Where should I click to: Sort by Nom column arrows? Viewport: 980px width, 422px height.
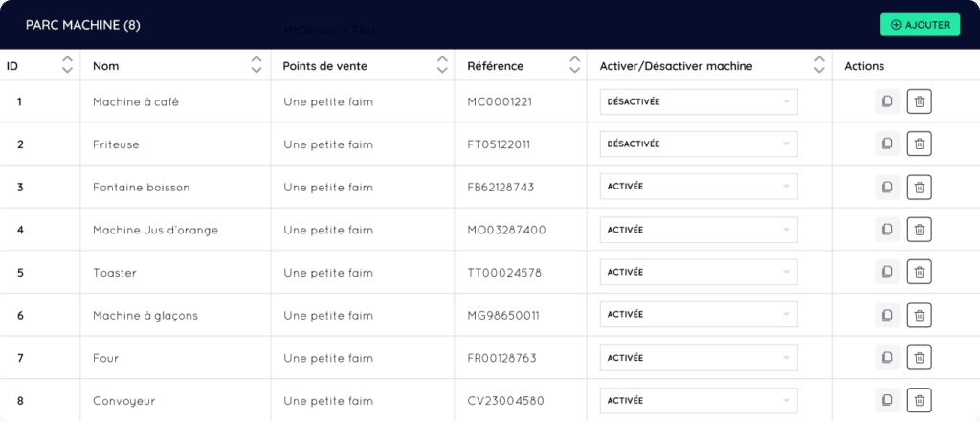(256, 65)
